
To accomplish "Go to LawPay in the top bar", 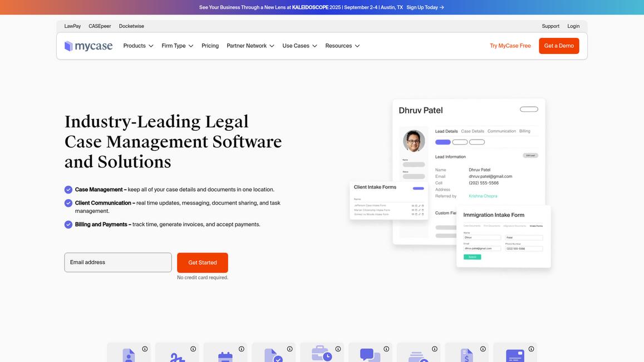I will point(72,26).
